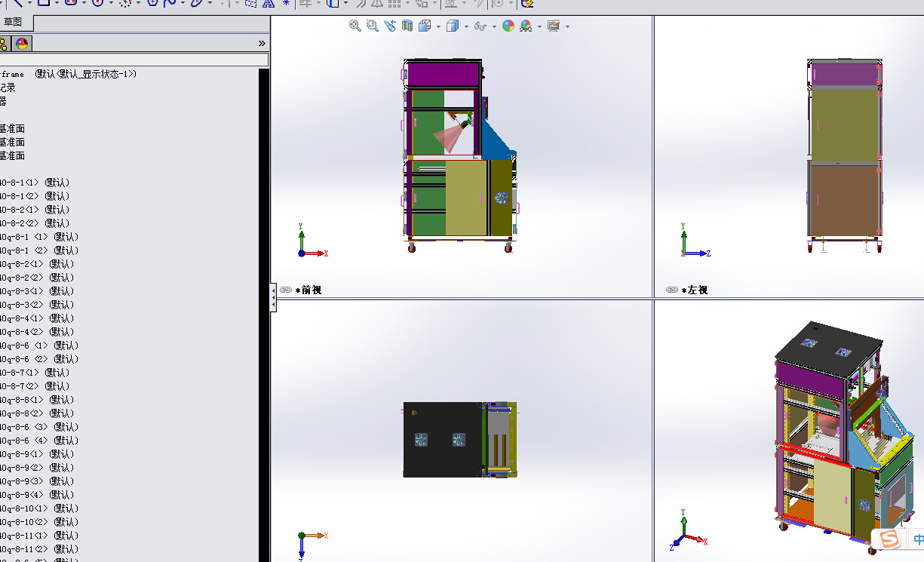
Task: Select tree row 40q-8-6 <4> (默认)
Action: [x=38, y=441]
